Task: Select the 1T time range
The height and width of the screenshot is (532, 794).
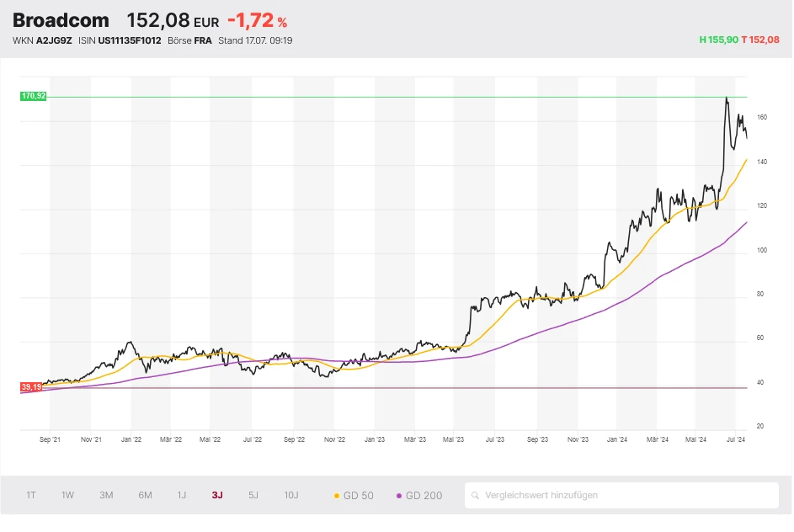Action: click(x=31, y=495)
